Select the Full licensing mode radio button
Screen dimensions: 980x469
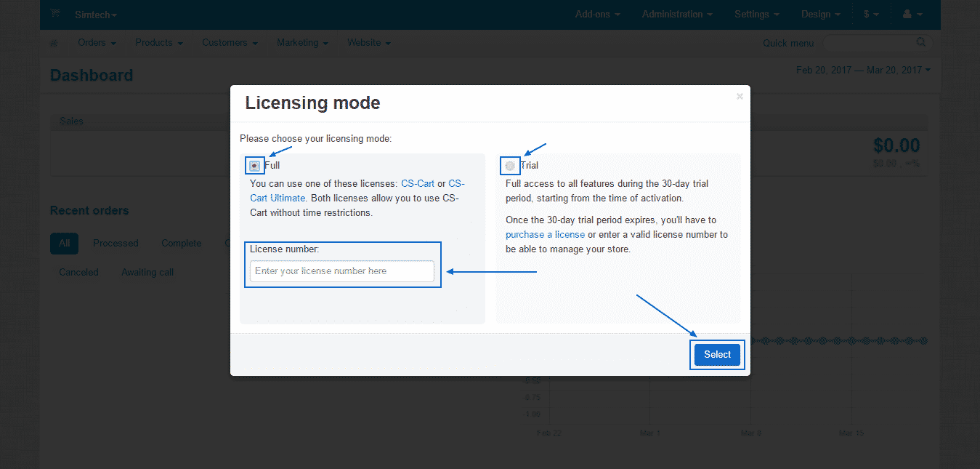click(x=254, y=165)
